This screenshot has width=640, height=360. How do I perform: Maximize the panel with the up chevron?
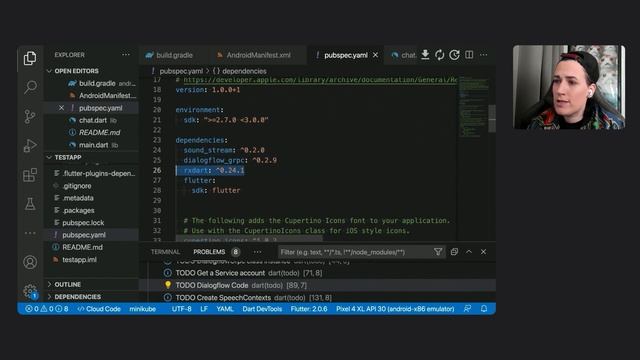click(x=469, y=252)
